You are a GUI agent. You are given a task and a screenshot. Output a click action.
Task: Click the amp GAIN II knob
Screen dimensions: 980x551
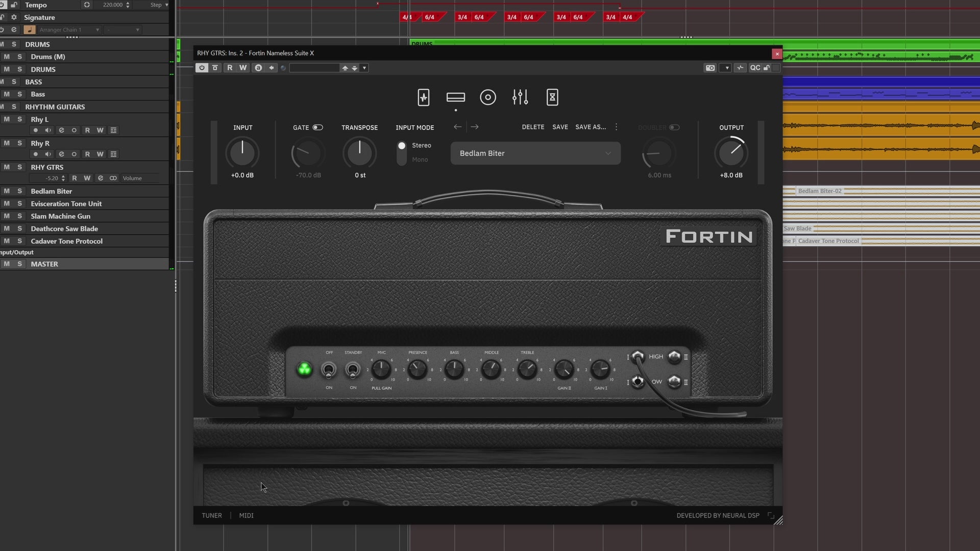point(563,369)
